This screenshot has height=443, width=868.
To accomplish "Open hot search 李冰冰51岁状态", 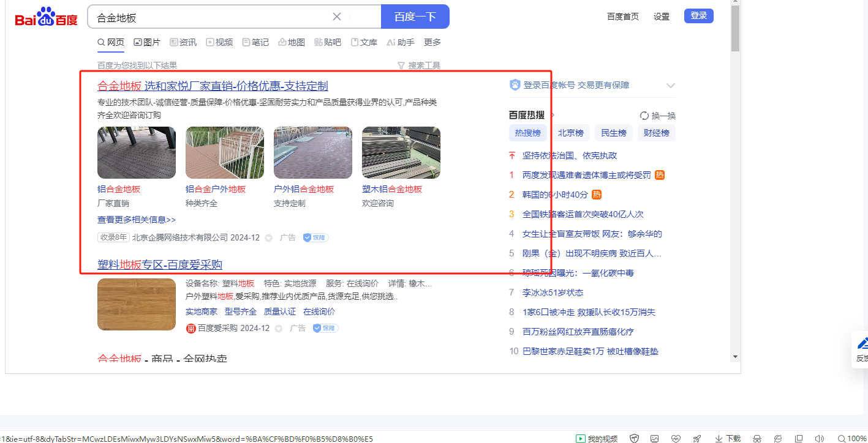I will click(553, 292).
